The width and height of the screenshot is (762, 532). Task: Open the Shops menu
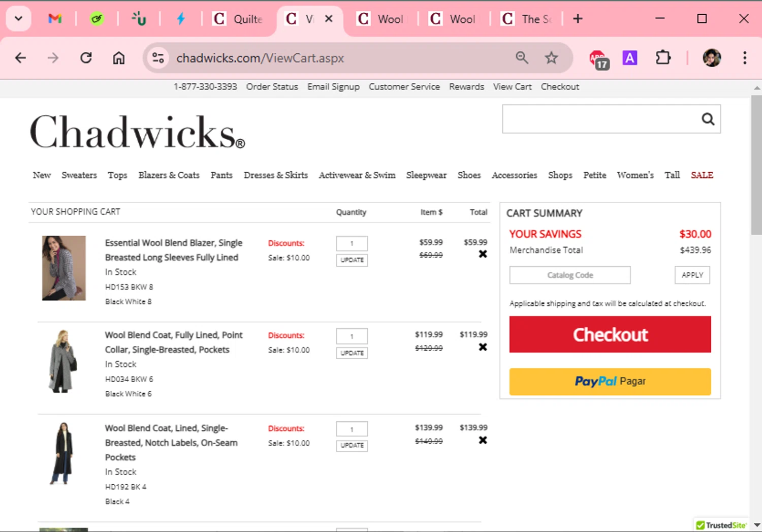coord(560,175)
